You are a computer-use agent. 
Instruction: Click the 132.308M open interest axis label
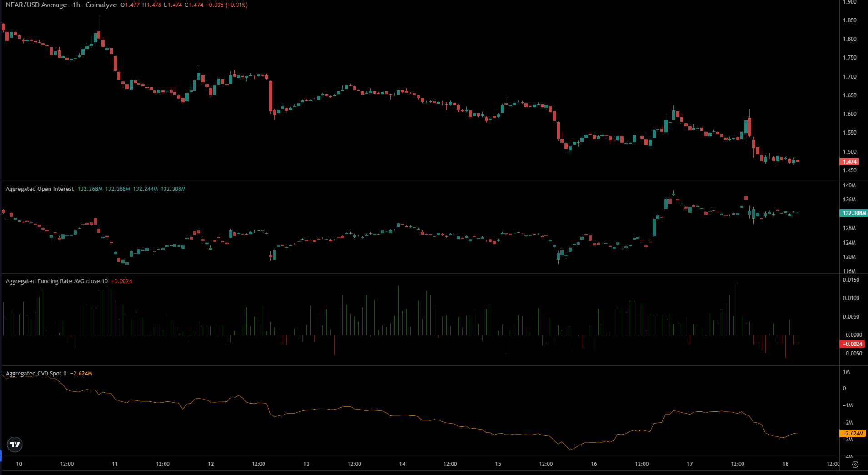(853, 212)
